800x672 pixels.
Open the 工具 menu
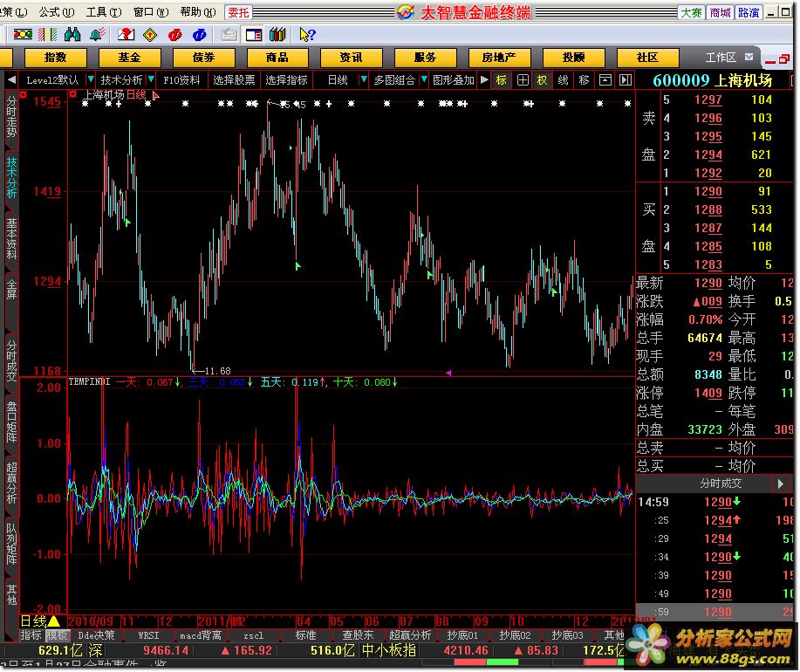(x=104, y=11)
